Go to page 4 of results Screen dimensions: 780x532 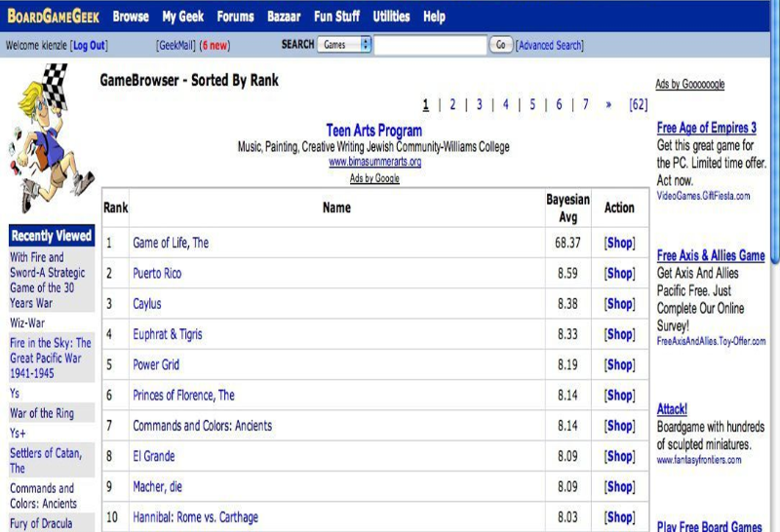[506, 104]
